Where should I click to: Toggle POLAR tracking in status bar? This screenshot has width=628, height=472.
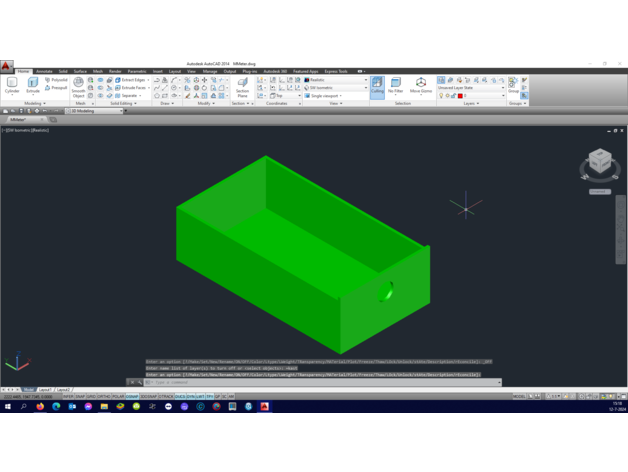[x=118, y=396]
